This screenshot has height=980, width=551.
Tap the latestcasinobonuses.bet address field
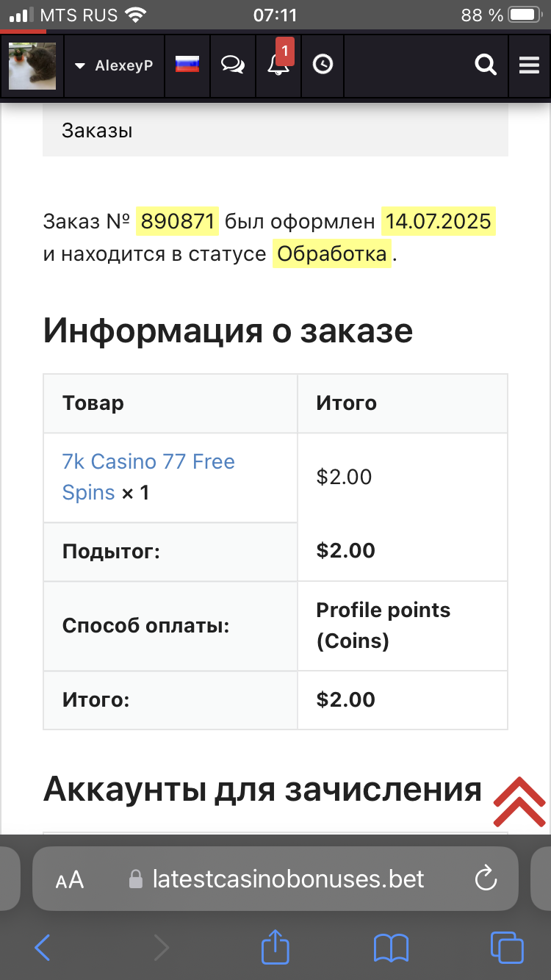point(288,879)
